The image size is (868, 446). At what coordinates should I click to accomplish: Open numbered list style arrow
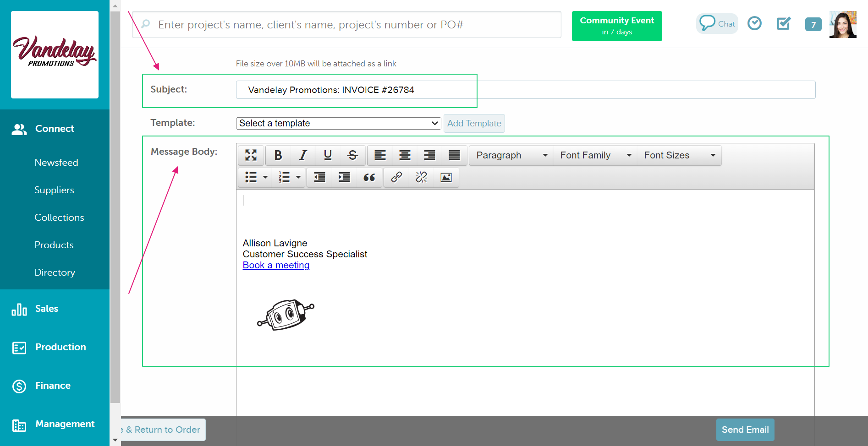coord(298,177)
